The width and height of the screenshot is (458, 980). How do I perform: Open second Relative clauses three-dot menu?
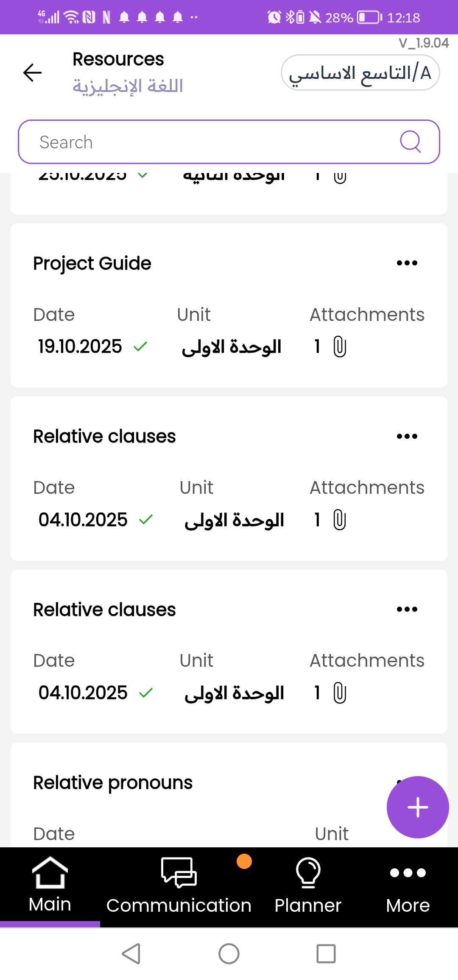[x=407, y=609]
